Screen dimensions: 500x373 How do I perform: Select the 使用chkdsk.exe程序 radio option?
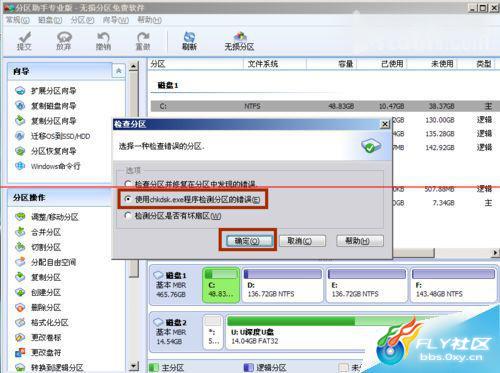pyautogui.click(x=128, y=199)
